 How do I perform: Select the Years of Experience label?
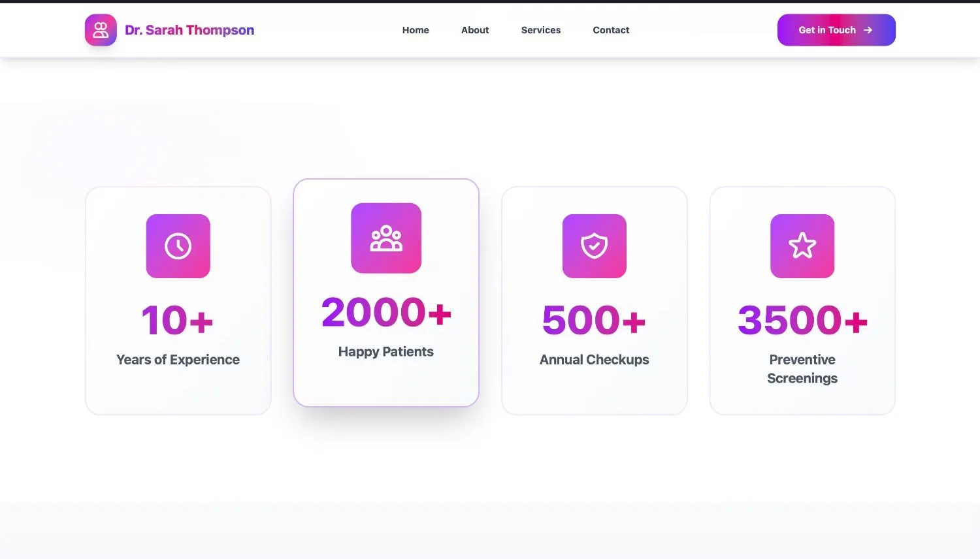[178, 360]
